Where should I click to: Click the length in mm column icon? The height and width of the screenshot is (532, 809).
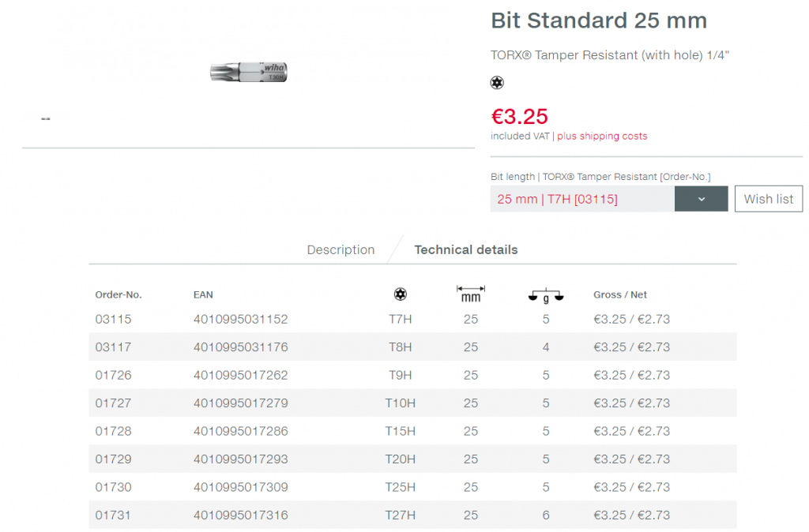click(471, 294)
